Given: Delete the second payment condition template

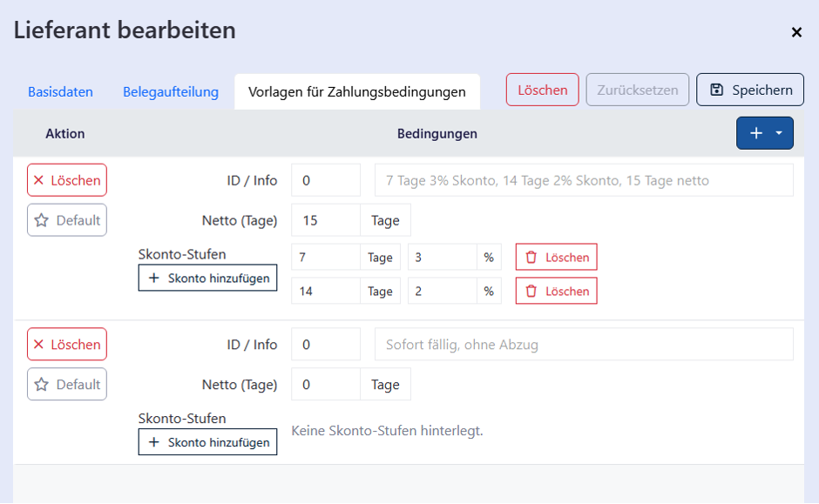Looking at the screenshot, I should pos(67,344).
